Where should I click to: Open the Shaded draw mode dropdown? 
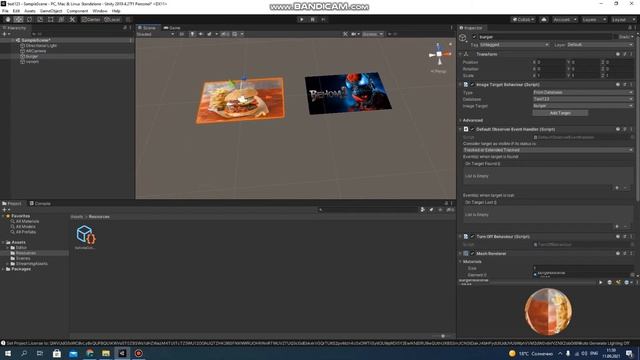click(156, 34)
